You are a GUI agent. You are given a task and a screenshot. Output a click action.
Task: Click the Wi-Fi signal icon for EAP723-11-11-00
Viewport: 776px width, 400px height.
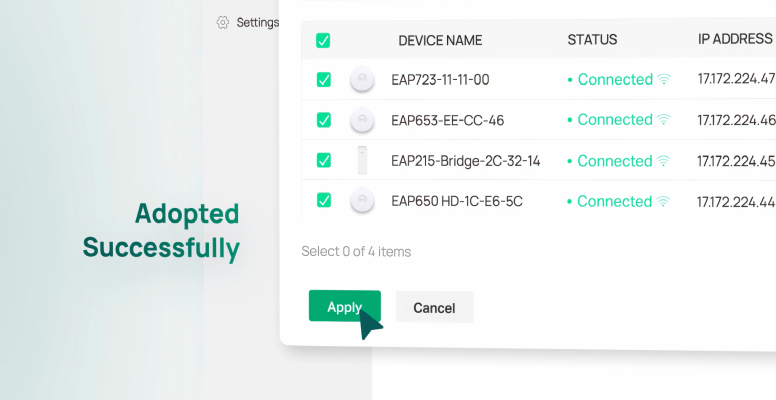coord(664,80)
